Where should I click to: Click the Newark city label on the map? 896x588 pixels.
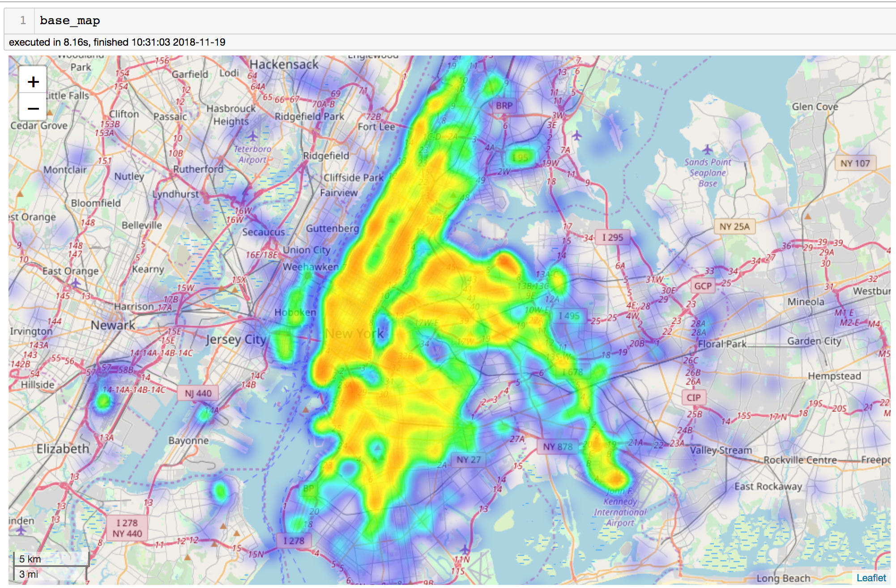click(x=113, y=325)
